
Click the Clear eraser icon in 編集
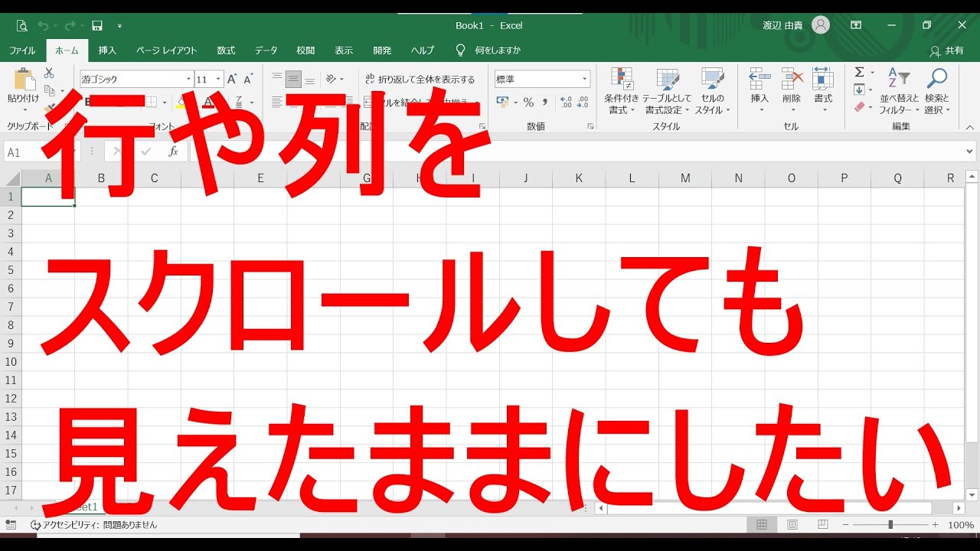click(x=859, y=107)
